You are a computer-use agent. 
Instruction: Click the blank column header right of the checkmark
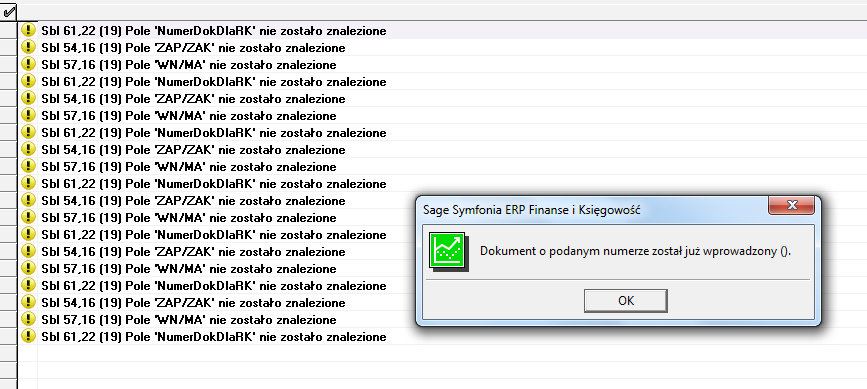pyautogui.click(x=442, y=12)
